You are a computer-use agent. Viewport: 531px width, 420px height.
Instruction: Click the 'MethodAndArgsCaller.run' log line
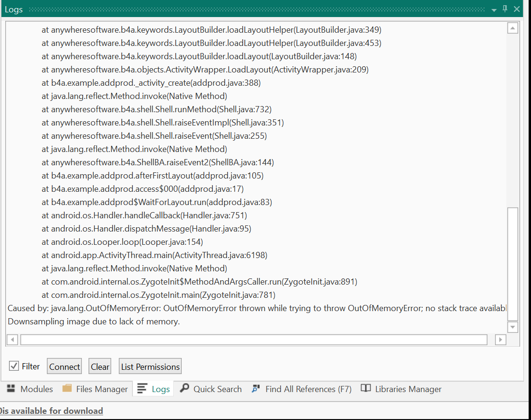[x=199, y=282]
